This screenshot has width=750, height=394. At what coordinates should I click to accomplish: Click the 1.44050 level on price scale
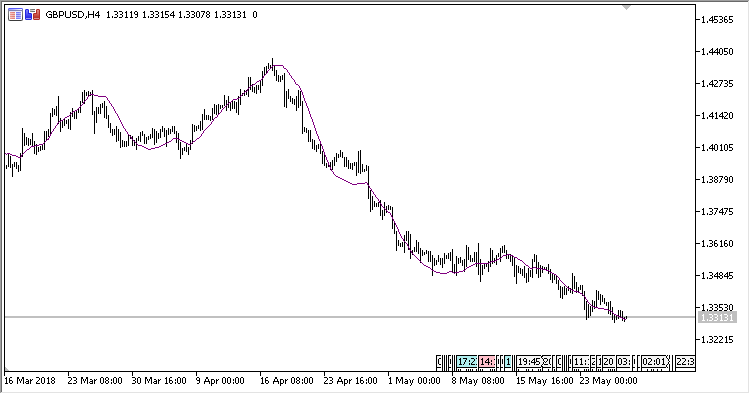point(717,52)
